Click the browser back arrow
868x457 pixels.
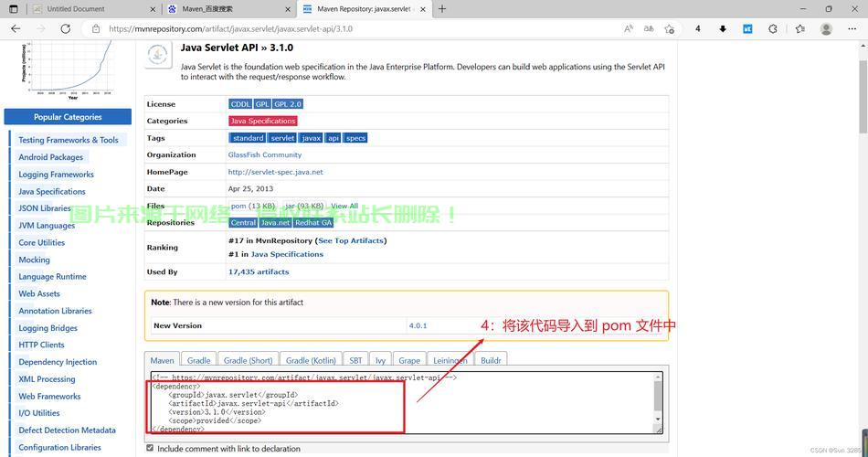coord(16,29)
